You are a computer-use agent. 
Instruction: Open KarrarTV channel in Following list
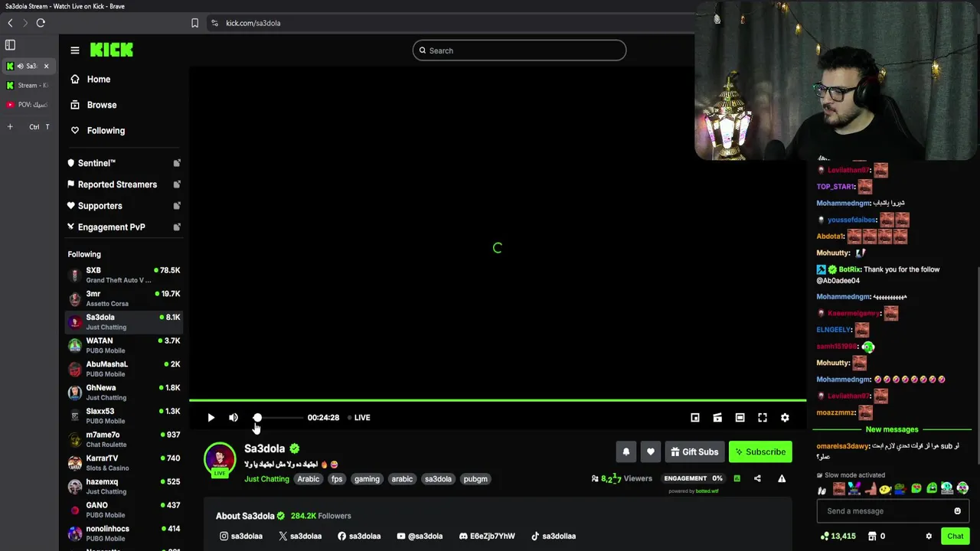point(124,463)
